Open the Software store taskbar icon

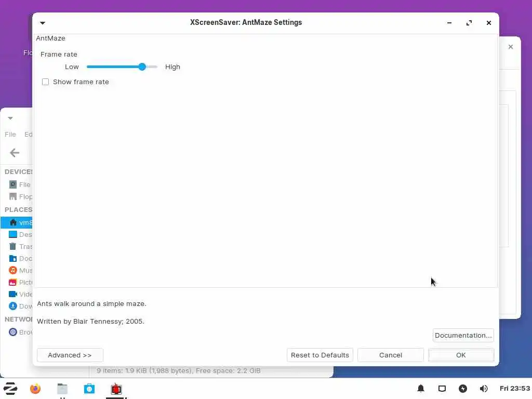(x=89, y=389)
